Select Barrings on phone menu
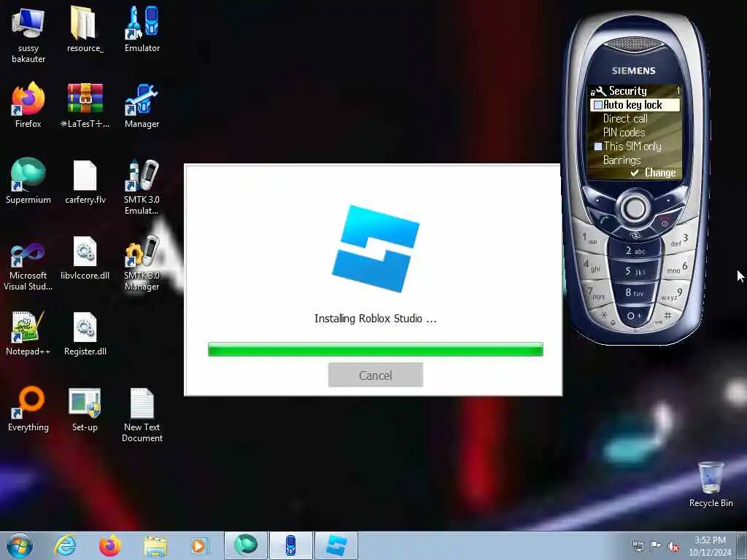This screenshot has width=747, height=560. click(x=622, y=160)
